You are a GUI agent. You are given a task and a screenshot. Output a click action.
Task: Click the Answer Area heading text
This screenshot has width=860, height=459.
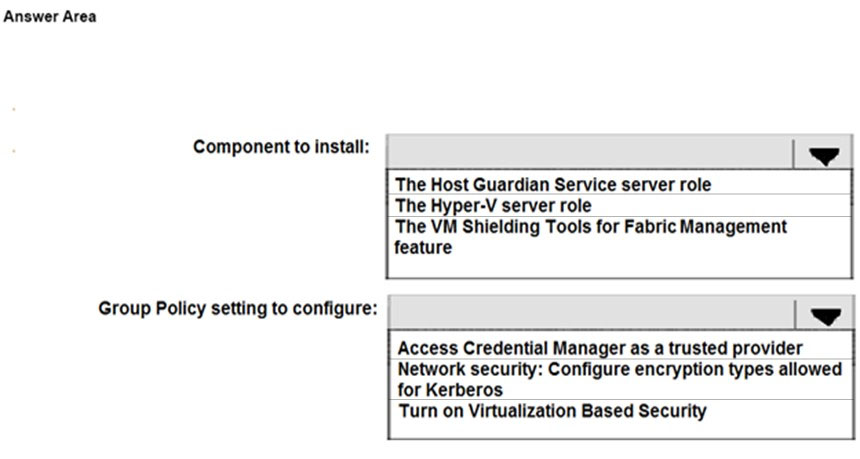pos(50,17)
